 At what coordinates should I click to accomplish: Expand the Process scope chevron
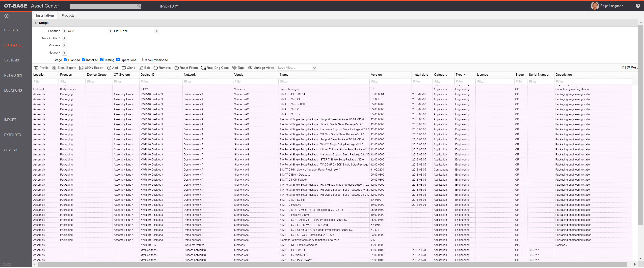point(64,45)
